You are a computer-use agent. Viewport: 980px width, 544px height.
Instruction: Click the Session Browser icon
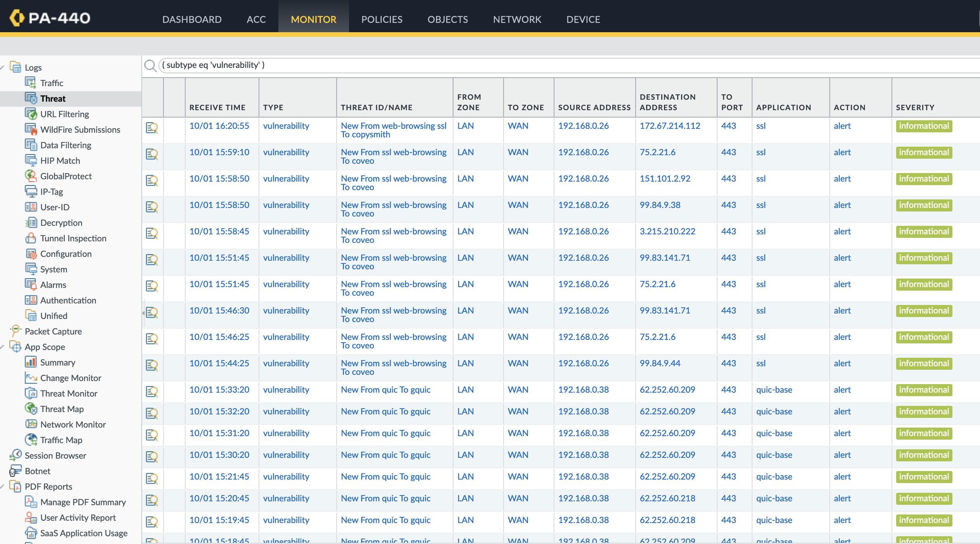tap(16, 455)
